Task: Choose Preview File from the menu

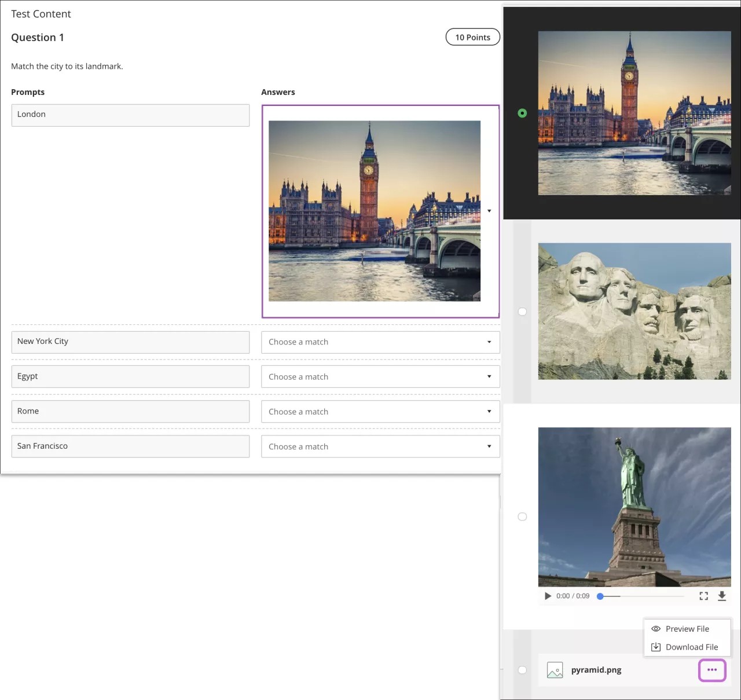Action: coord(687,629)
